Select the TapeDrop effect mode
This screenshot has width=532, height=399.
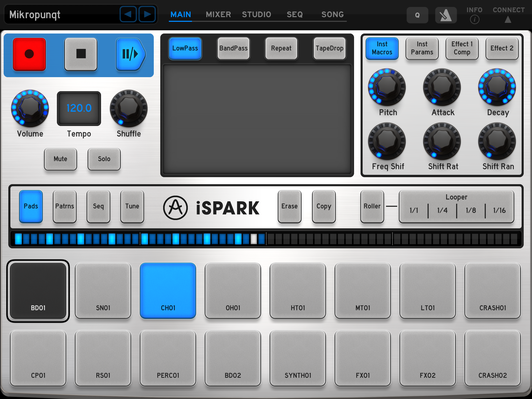coord(330,49)
